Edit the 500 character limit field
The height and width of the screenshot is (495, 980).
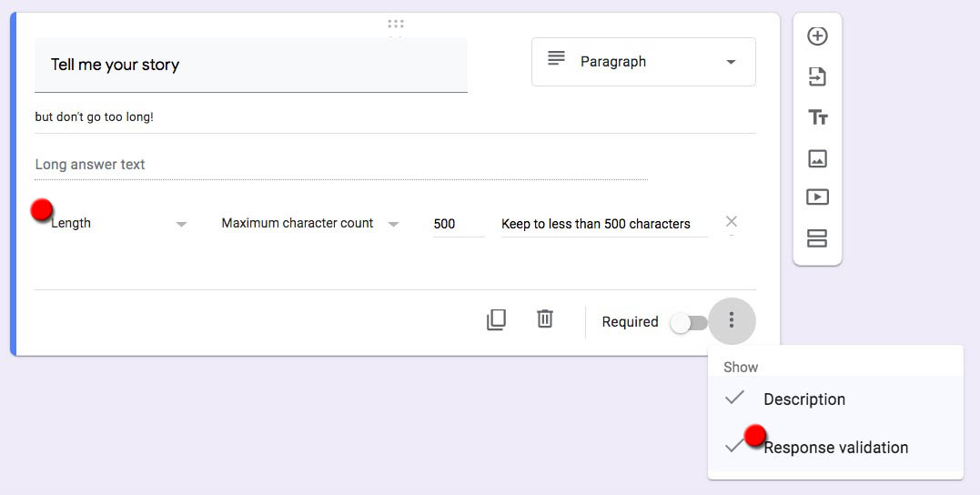[x=458, y=224]
